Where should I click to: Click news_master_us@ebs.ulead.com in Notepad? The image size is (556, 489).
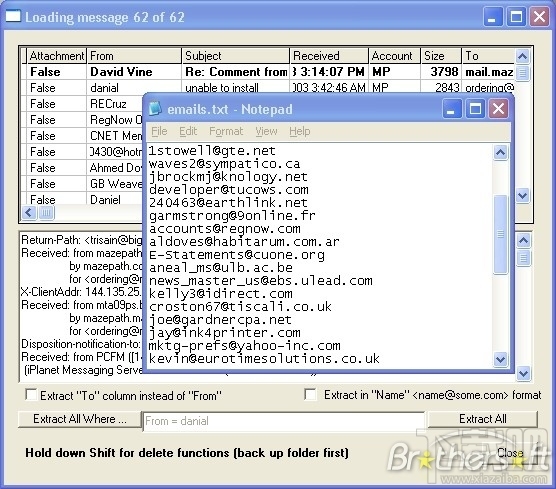tap(260, 281)
